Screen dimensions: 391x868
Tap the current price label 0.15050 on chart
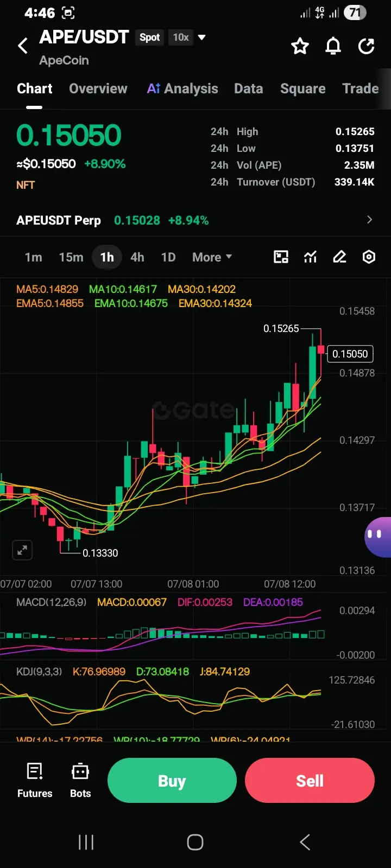(x=350, y=354)
